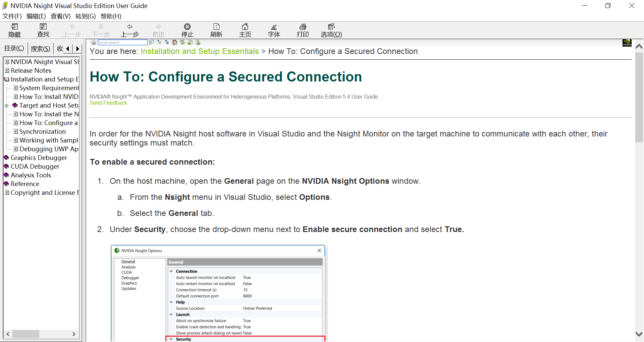Click the expand-all tree icon in page toolbar
This screenshot has width=644, height=342.
point(167,42)
